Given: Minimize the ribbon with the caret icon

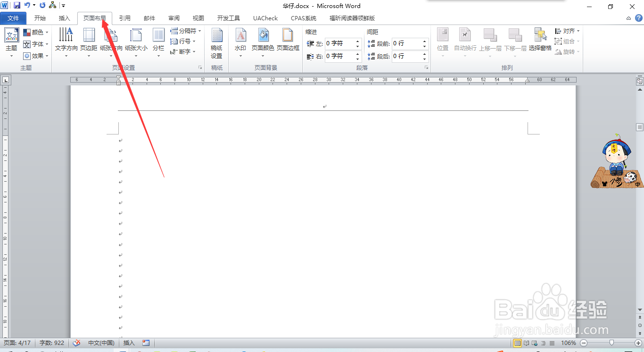Looking at the screenshot, I should click(628, 18).
